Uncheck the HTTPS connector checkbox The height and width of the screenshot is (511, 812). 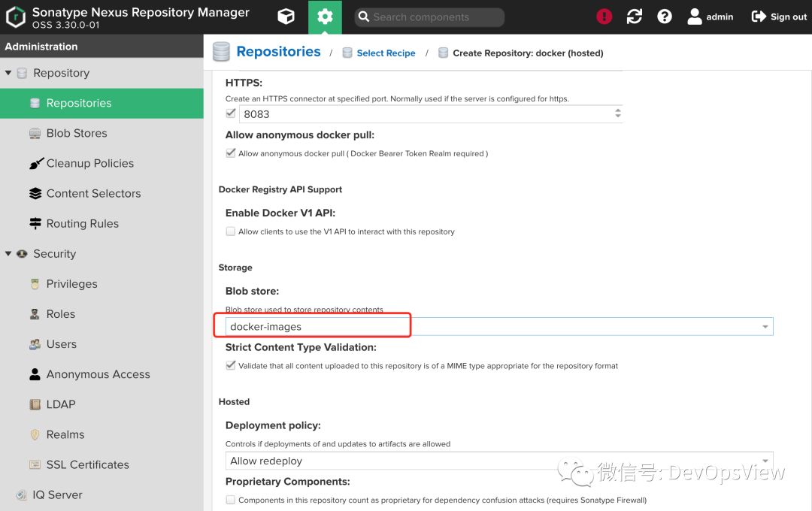tap(231, 113)
